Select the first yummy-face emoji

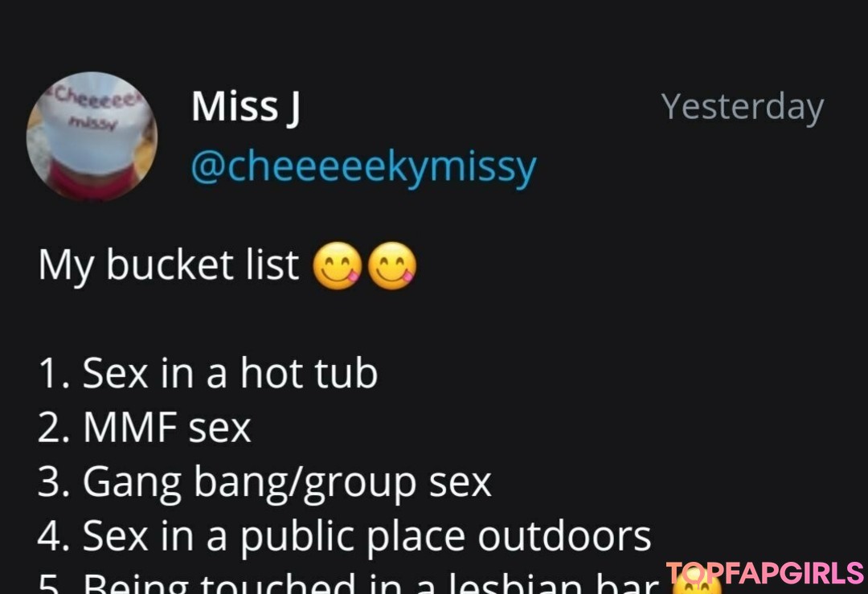[x=337, y=266]
